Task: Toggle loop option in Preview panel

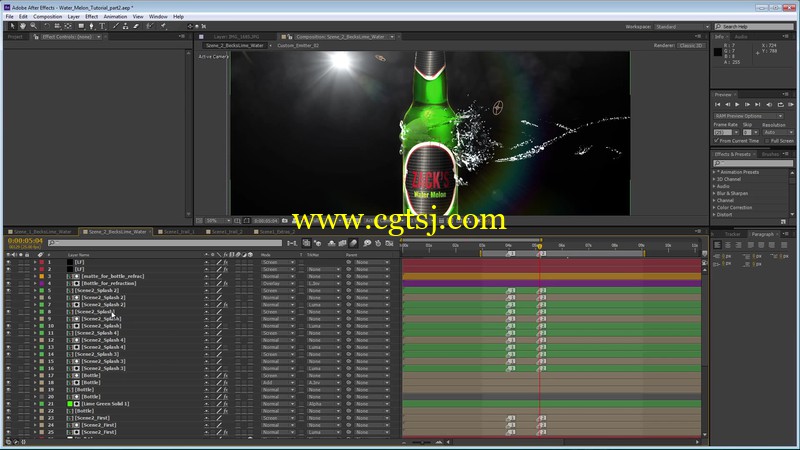Action: pyautogui.click(x=781, y=105)
